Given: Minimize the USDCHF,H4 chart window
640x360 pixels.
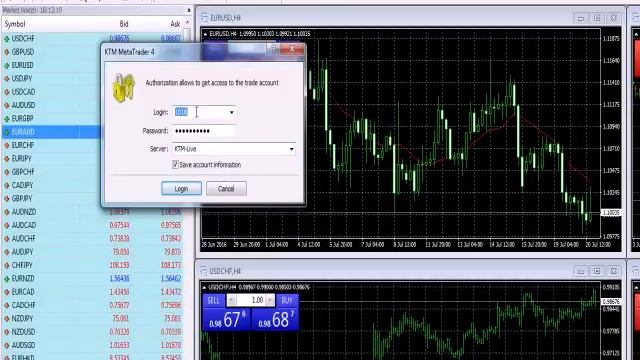Looking at the screenshot, I should pyautogui.click(x=580, y=271).
